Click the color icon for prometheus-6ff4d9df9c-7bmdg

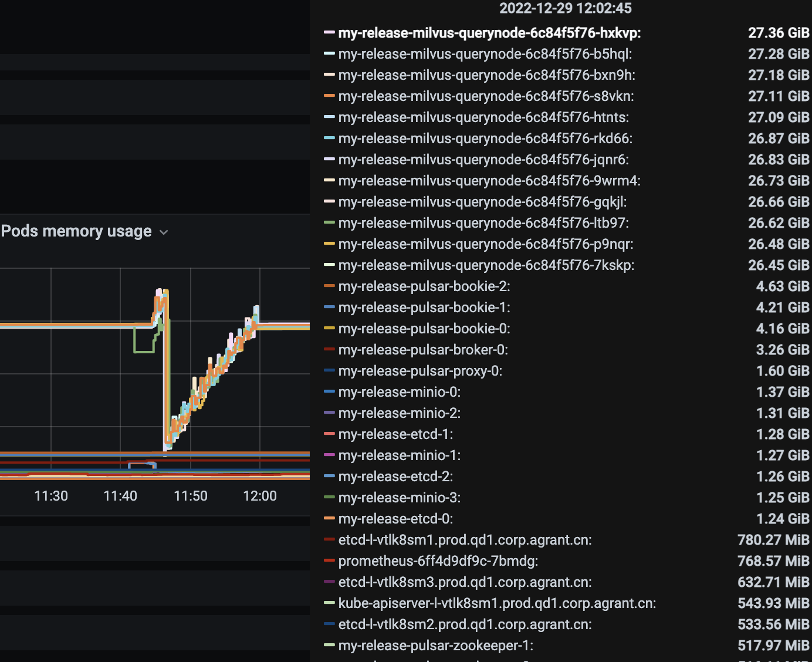point(329,561)
